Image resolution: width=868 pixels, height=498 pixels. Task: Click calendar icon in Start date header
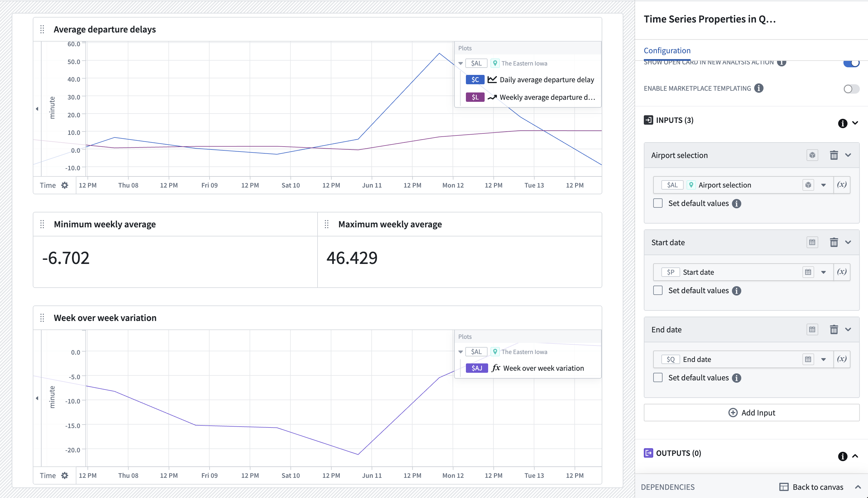[812, 243]
